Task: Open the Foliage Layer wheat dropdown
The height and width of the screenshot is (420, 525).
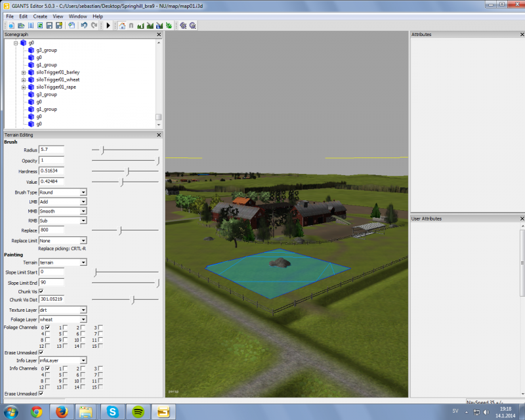Action: [x=63, y=319]
